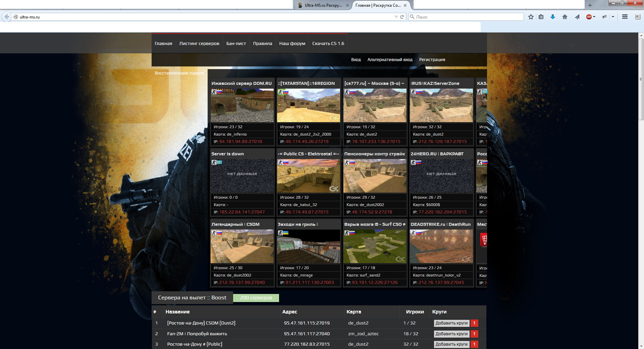Open the [cs777.ru] ~ Москва map thumbnail

pyautogui.click(x=375, y=105)
